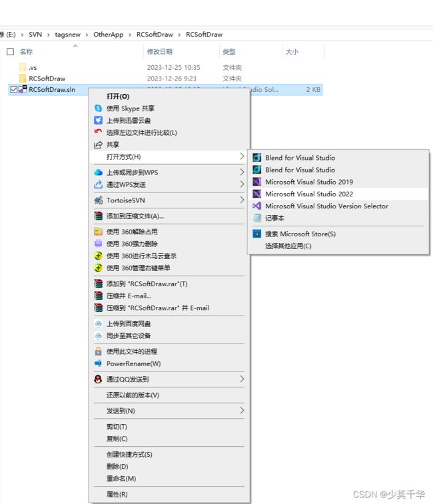Expand the 发送到(N) submenu arrow
The height and width of the screenshot is (504, 433).
tap(242, 411)
